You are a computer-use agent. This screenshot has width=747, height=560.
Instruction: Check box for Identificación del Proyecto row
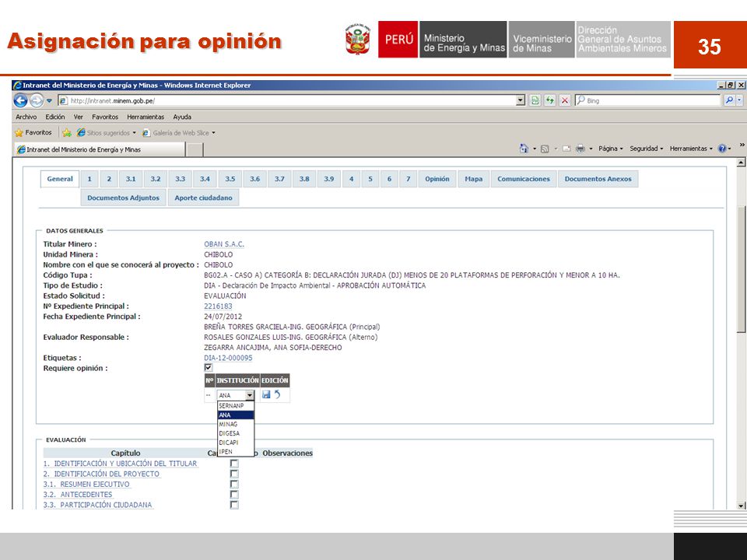[234, 474]
